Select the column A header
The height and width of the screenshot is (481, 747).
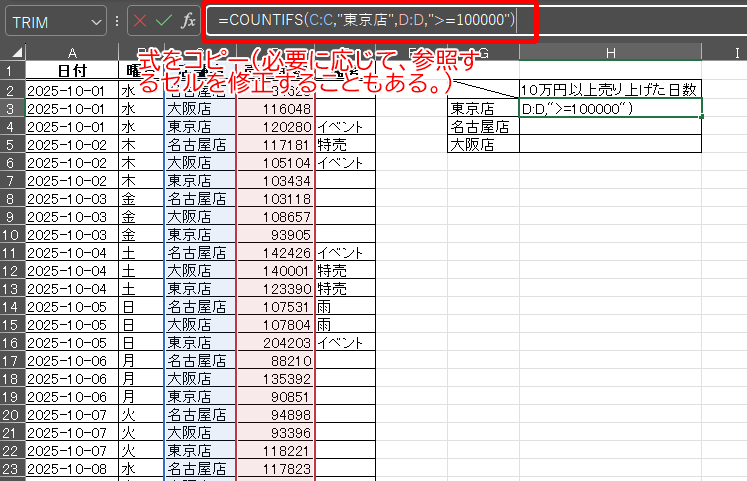coord(71,52)
